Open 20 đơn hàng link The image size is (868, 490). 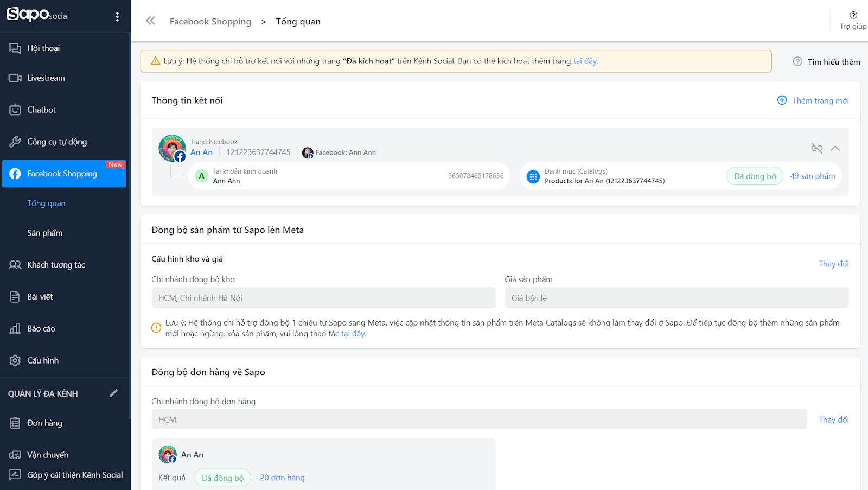click(282, 478)
